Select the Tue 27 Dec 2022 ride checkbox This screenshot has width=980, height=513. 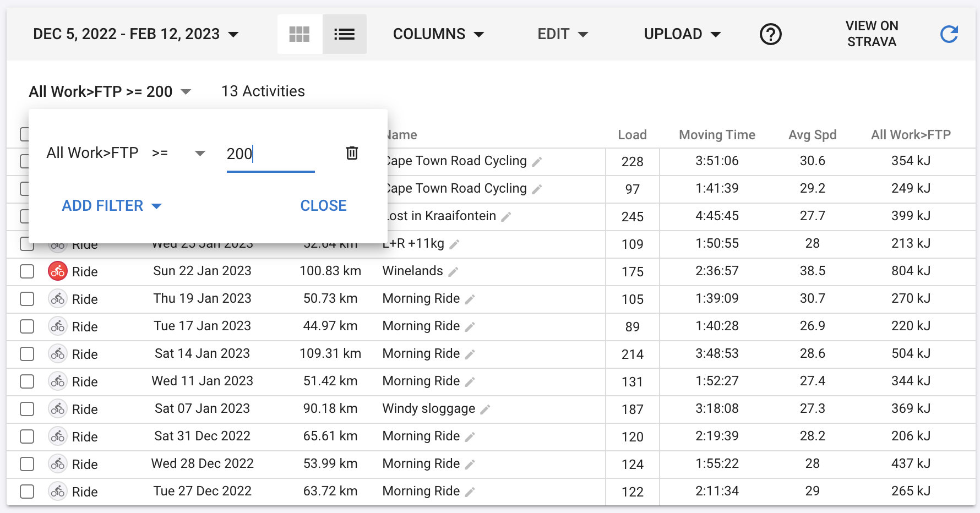(27, 492)
